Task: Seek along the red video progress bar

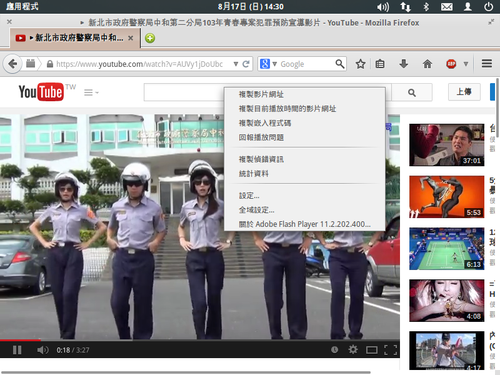Action: 200,340
